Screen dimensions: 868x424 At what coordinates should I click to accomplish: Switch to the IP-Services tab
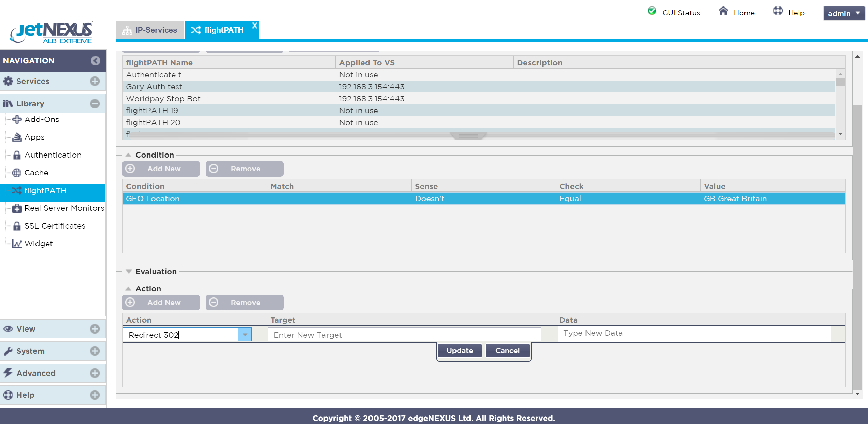[x=150, y=30]
